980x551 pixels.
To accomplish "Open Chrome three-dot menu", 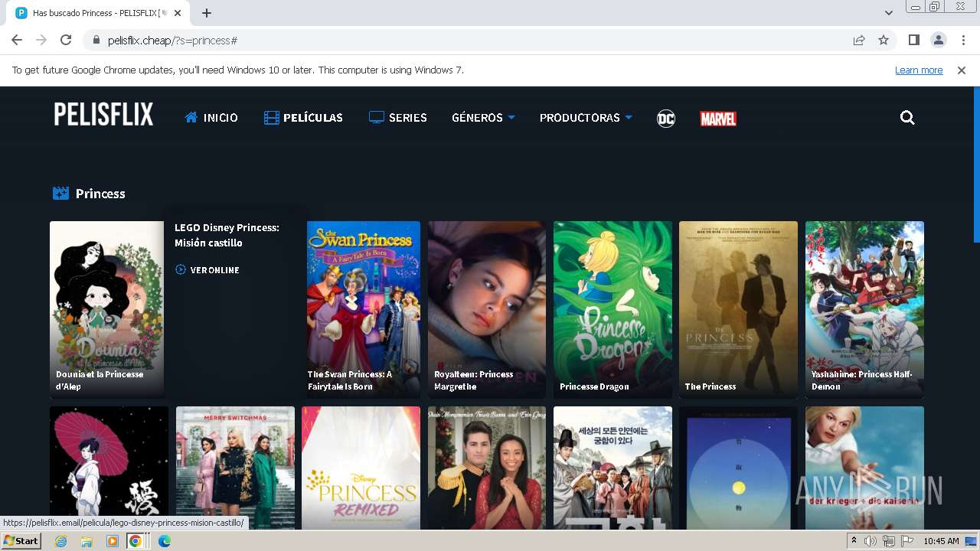I will click(x=962, y=40).
